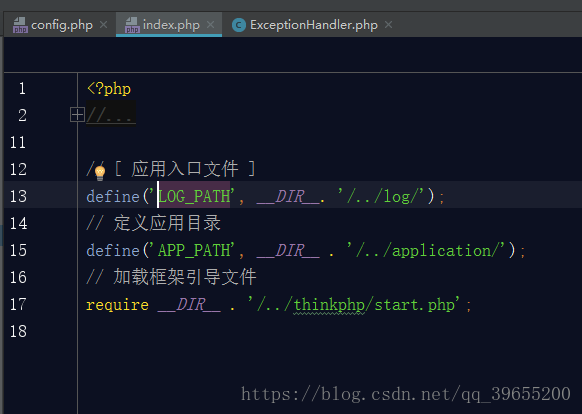The width and height of the screenshot is (582, 414).
Task: Close the index.php tab
Action: (x=210, y=25)
